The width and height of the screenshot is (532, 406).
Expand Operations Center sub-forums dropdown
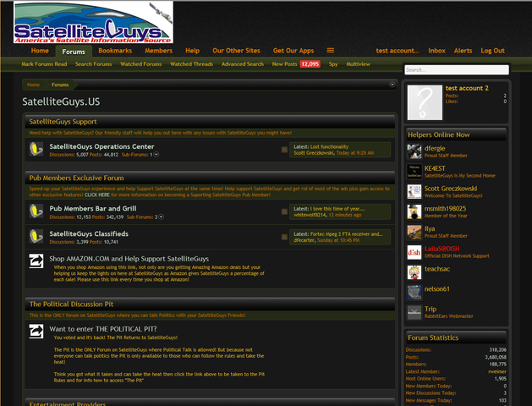[156, 154]
